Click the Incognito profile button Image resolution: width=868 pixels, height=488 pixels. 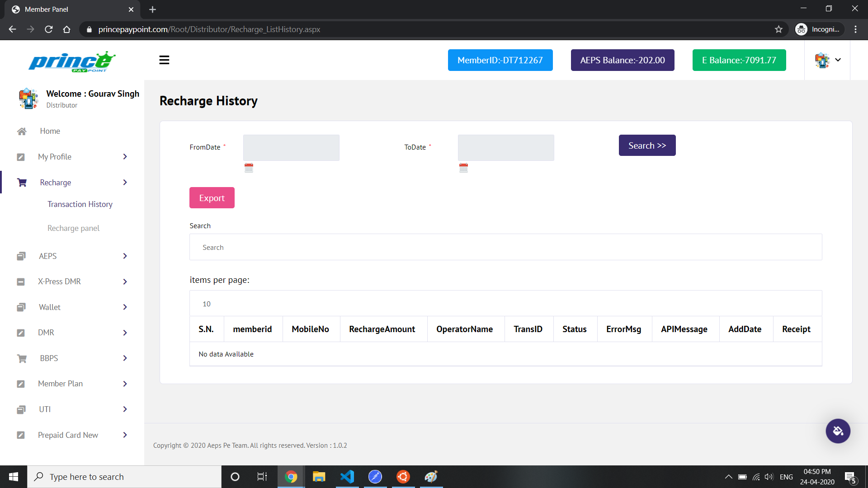pos(819,29)
